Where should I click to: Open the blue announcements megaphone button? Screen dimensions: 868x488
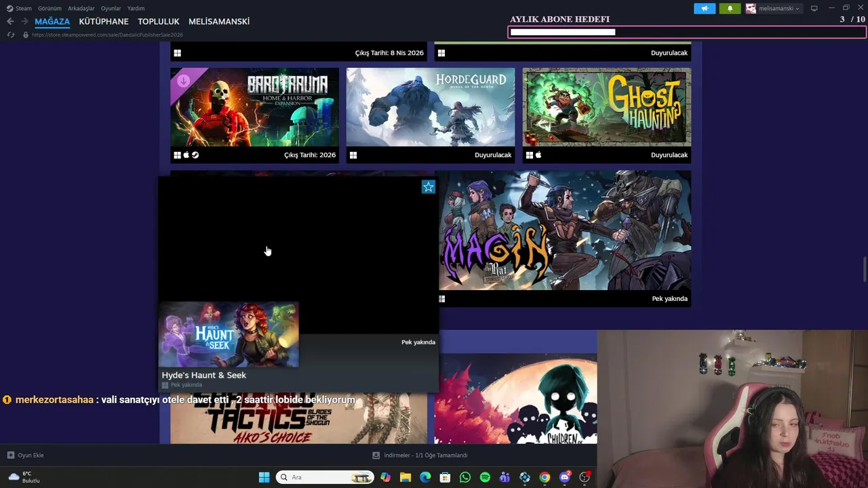click(x=705, y=8)
